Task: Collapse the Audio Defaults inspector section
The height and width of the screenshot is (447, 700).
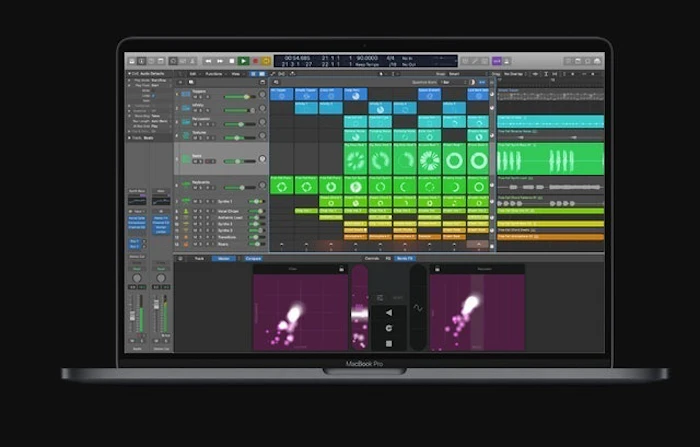Action: (129, 74)
